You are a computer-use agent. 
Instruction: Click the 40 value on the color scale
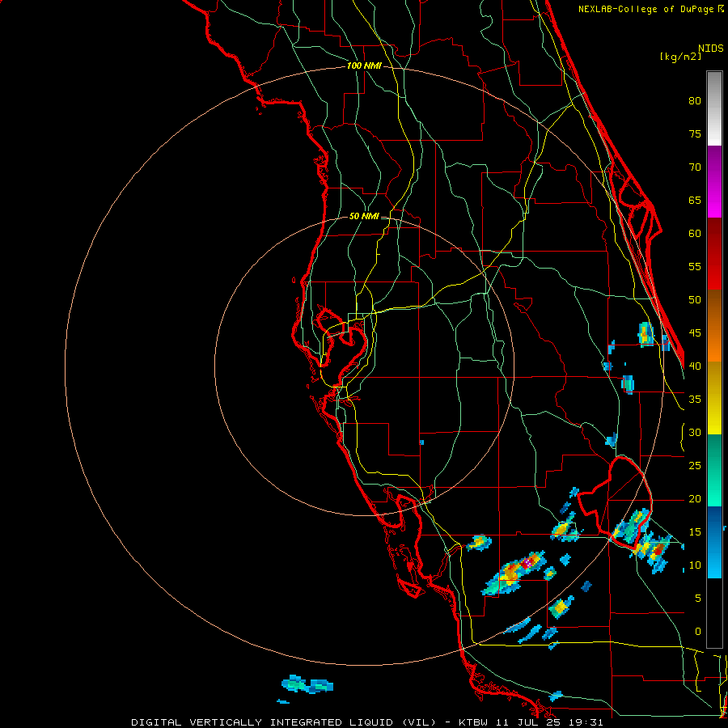click(x=695, y=366)
